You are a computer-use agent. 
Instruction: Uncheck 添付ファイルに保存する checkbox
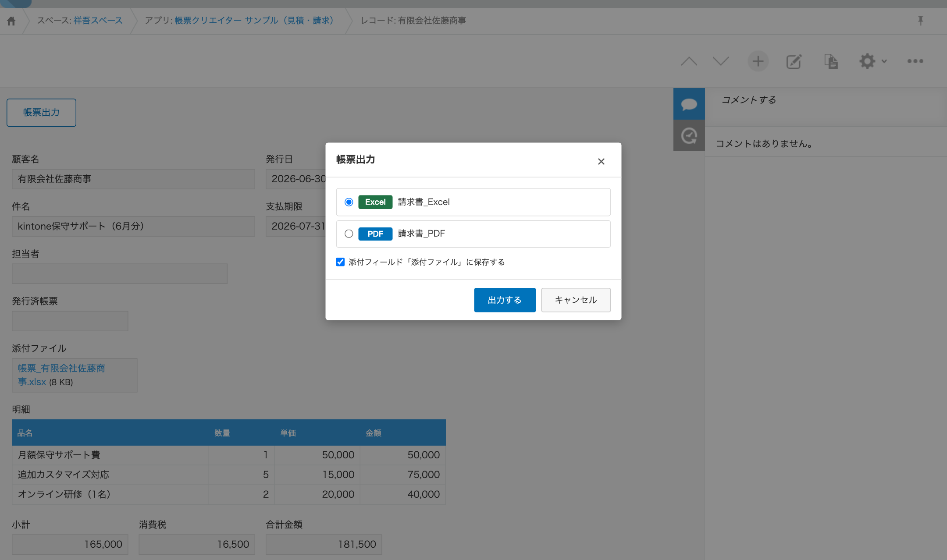tap(340, 262)
